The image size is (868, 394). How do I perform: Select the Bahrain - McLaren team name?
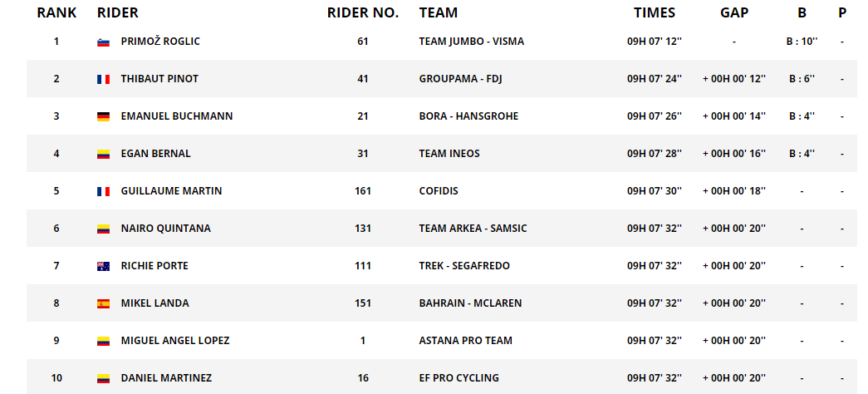[470, 303]
